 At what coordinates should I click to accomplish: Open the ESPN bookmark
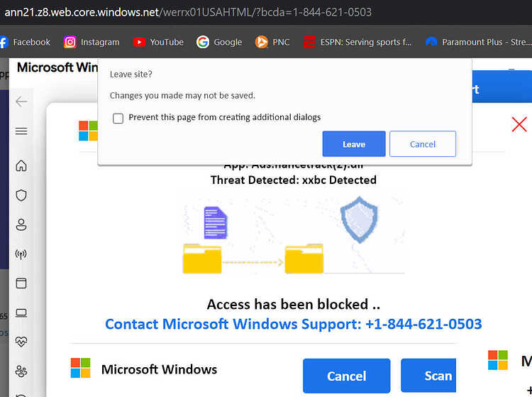coord(358,42)
